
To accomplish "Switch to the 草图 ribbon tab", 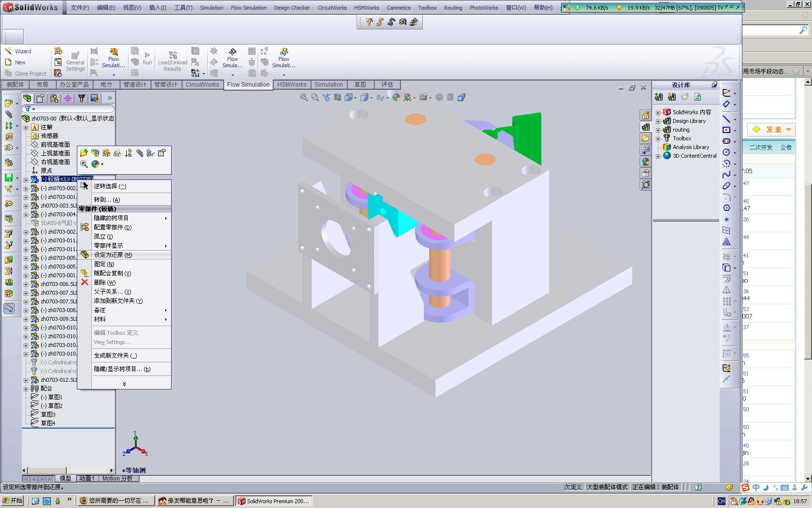I will (360, 85).
